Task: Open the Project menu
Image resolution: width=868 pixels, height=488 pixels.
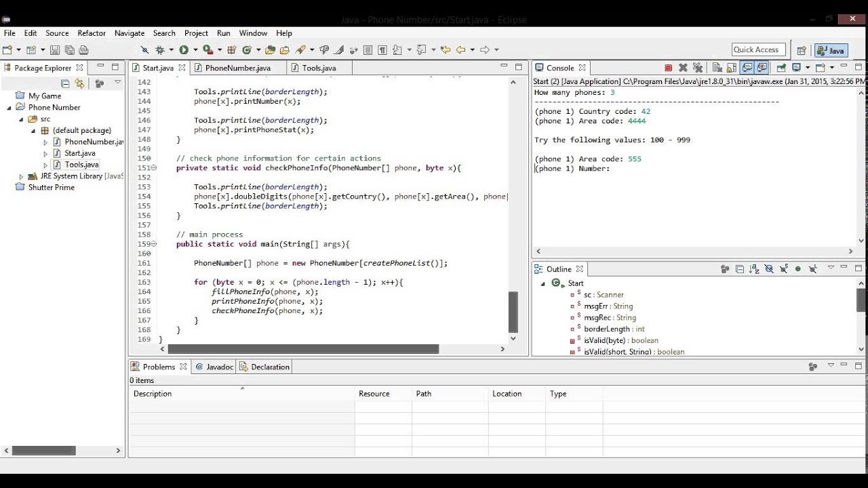Action: [197, 33]
